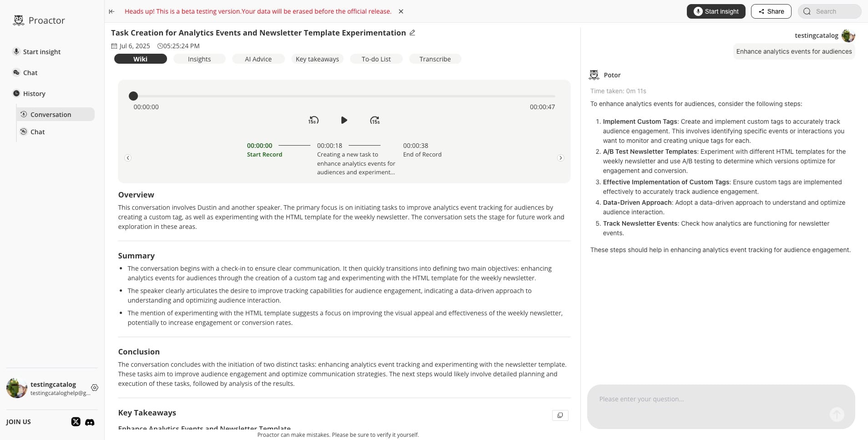
Task: Copy the Key Takeaways section
Action: [560, 415]
